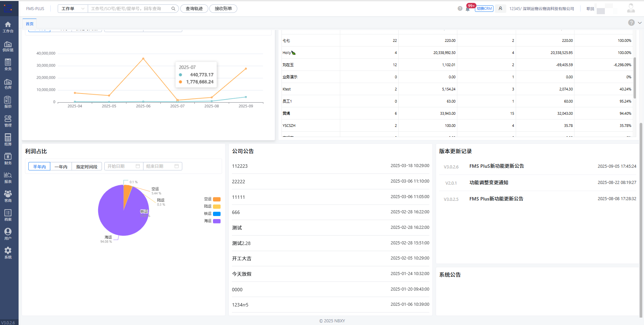Click the FMS-PLUS logo text
Image resolution: width=644 pixels, height=325 pixels.
[35, 8]
